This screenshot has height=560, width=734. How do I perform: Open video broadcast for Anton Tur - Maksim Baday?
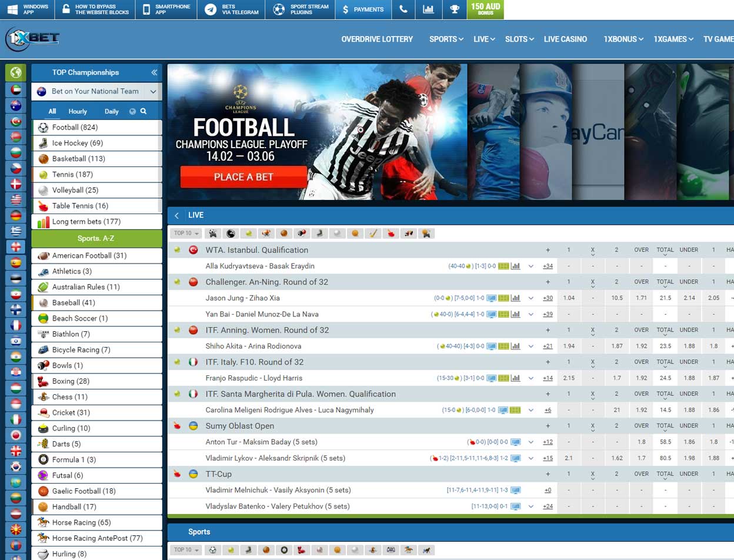(516, 442)
